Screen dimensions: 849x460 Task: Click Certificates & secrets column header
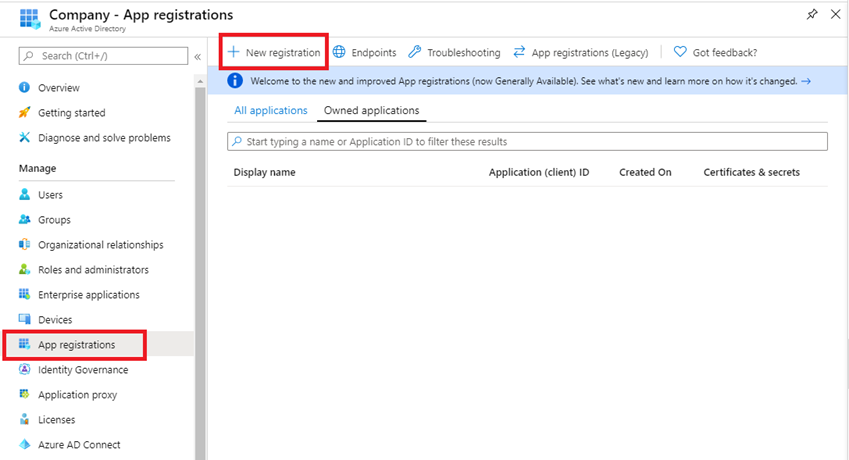[x=752, y=172]
